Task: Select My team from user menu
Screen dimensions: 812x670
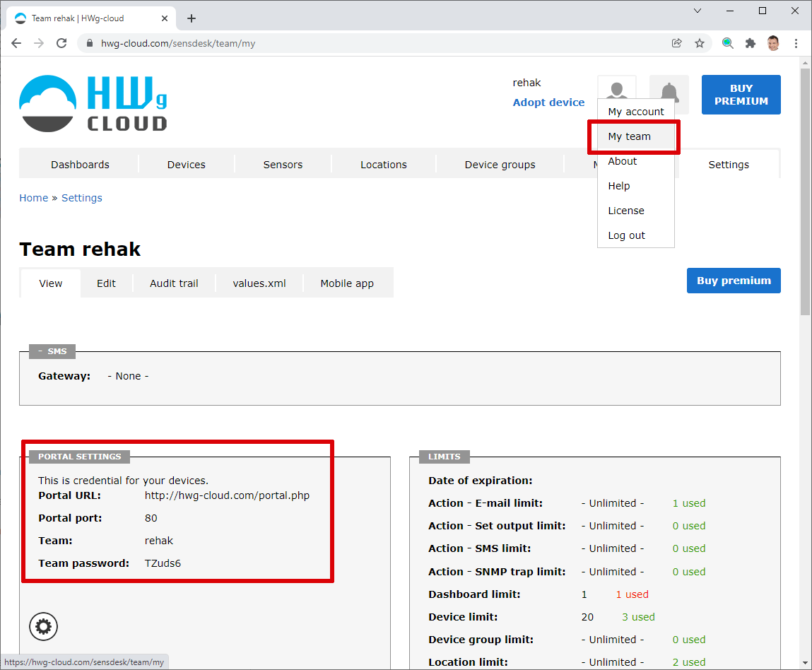Action: point(636,136)
